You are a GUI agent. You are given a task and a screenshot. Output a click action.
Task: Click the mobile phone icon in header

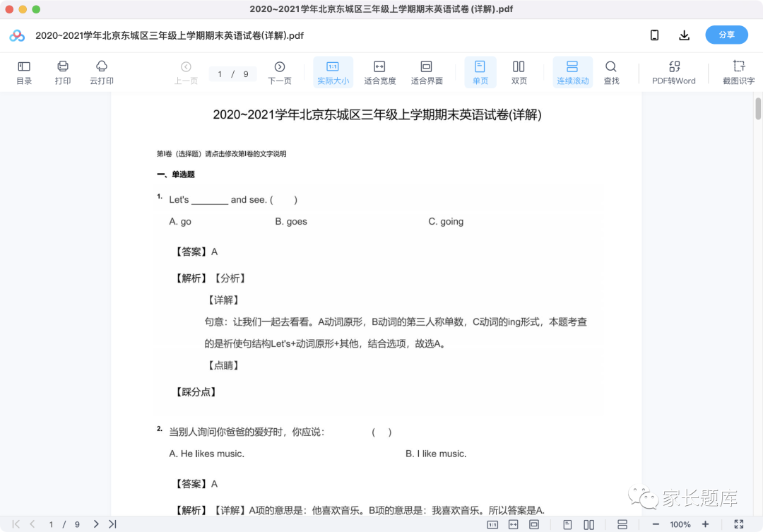point(654,35)
